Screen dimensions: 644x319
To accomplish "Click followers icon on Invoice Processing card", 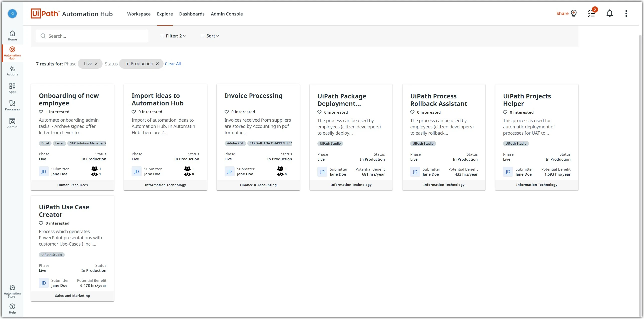I will 280,169.
